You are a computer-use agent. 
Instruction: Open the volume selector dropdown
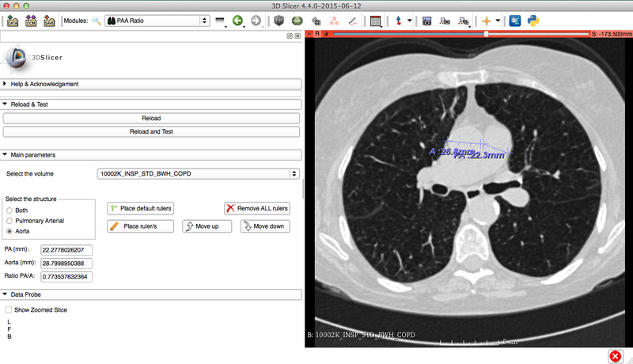[x=197, y=173]
